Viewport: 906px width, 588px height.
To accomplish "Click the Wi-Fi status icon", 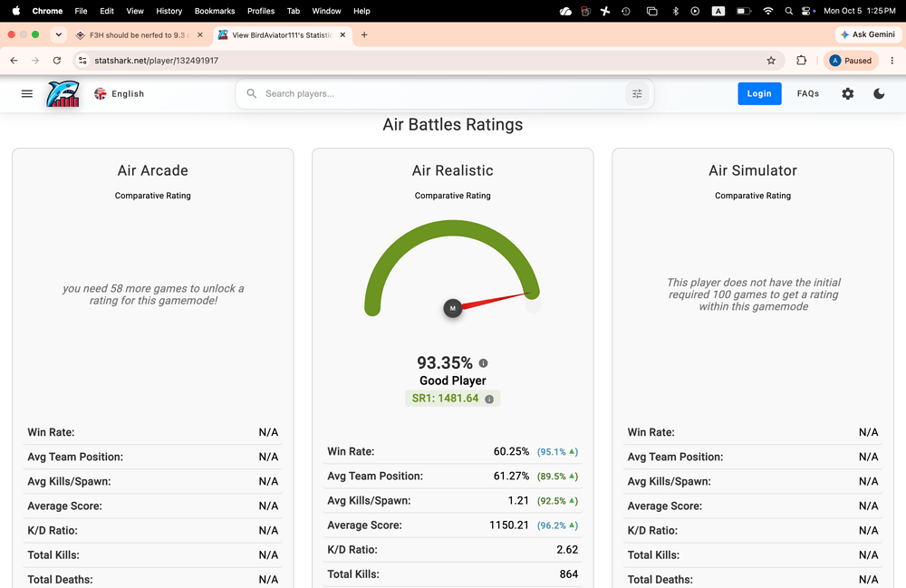I will [x=768, y=11].
